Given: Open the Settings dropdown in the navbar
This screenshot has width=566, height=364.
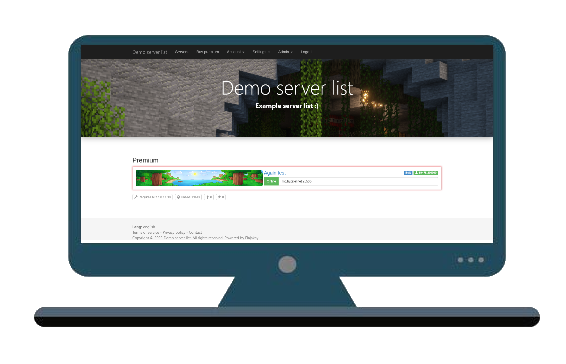Looking at the screenshot, I should pos(261,52).
